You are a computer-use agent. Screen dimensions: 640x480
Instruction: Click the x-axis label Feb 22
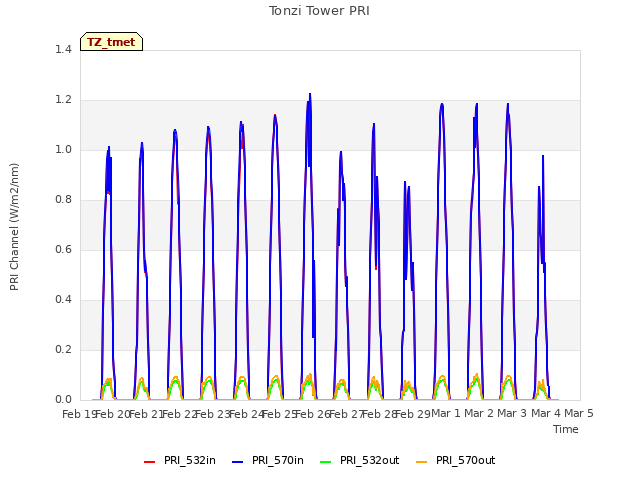(179, 414)
